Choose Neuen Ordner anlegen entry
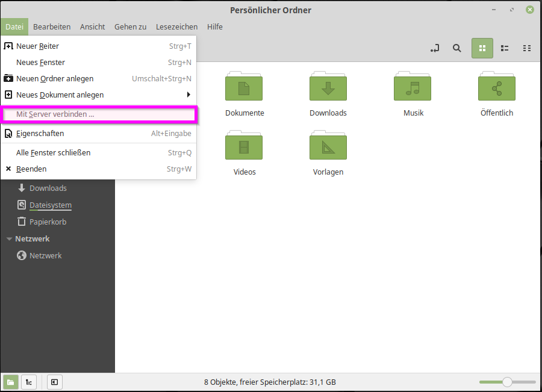Image resolution: width=542 pixels, height=392 pixels. click(x=99, y=78)
